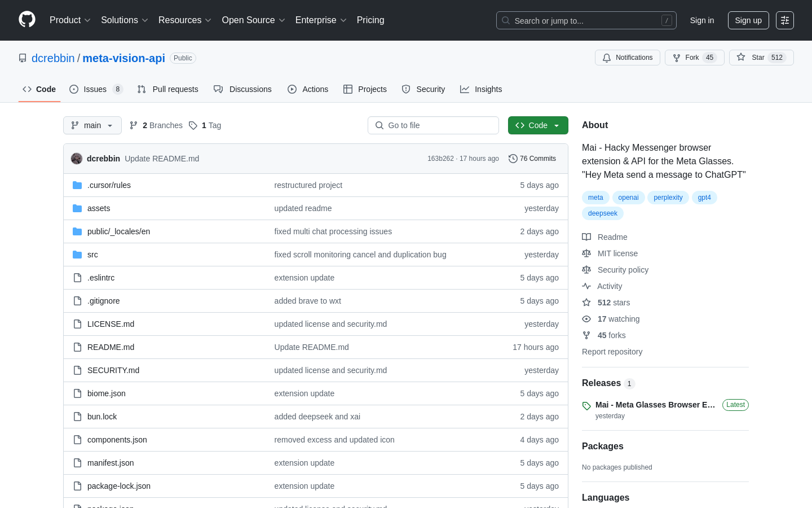This screenshot has height=508, width=812.
Task: Click the Sign up button
Action: coord(748,20)
